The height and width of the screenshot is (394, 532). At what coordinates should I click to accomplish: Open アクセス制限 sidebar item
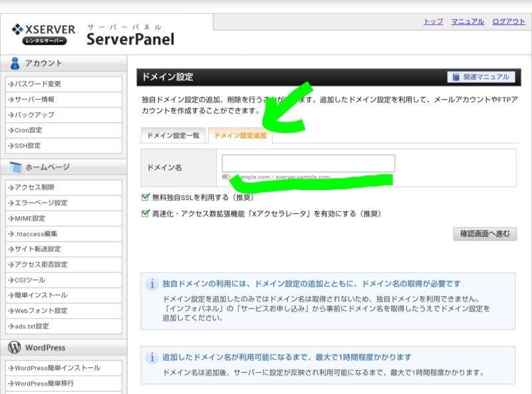[x=64, y=187]
